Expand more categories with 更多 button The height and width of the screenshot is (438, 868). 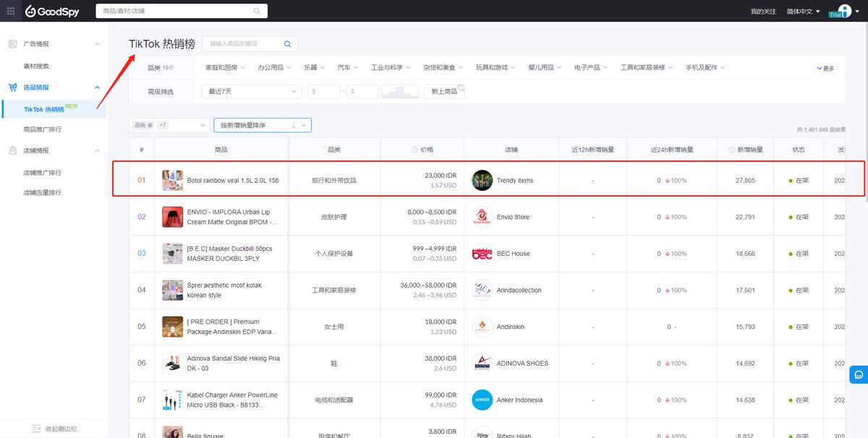825,68
